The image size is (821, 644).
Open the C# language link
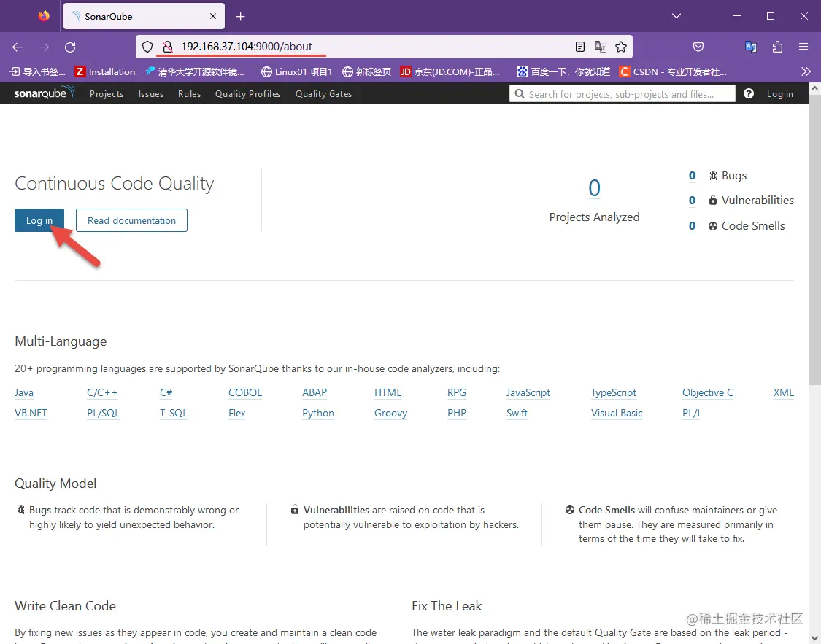tap(166, 393)
